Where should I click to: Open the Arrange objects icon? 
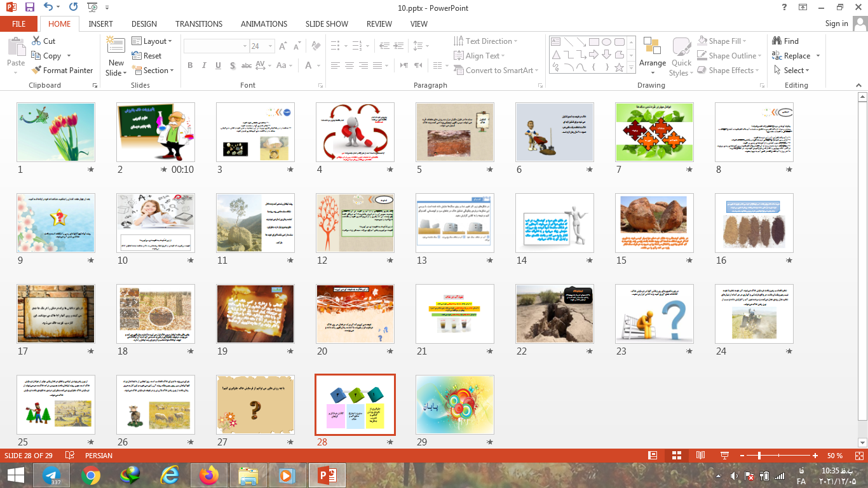(652, 47)
